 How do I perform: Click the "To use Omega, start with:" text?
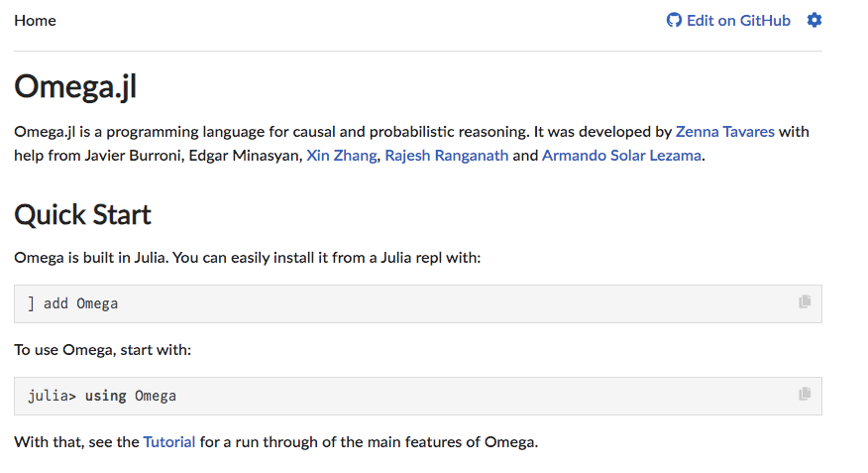click(102, 350)
